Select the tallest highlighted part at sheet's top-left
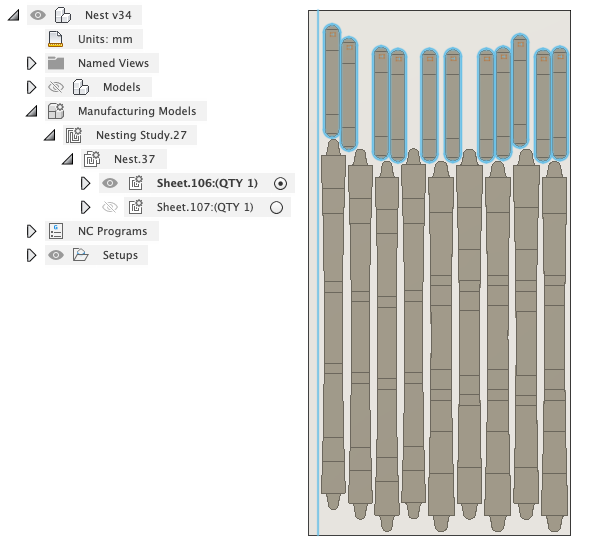591x543 pixels. [x=332, y=81]
